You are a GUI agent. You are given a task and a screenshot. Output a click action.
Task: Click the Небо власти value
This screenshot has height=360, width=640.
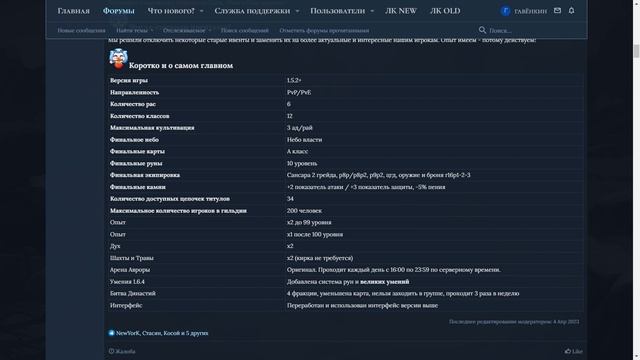[304, 140]
